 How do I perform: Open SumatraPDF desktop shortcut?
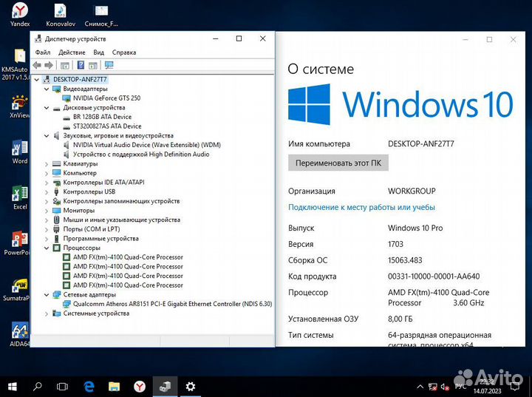pos(17,289)
